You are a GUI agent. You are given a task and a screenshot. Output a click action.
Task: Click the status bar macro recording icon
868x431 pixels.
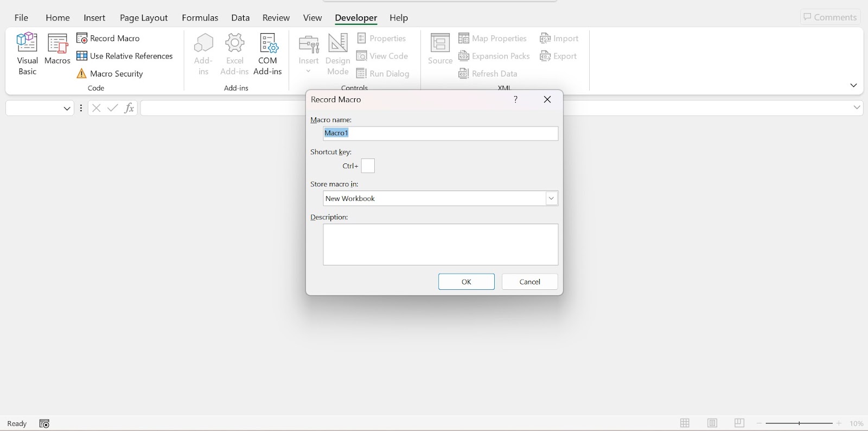coord(44,423)
